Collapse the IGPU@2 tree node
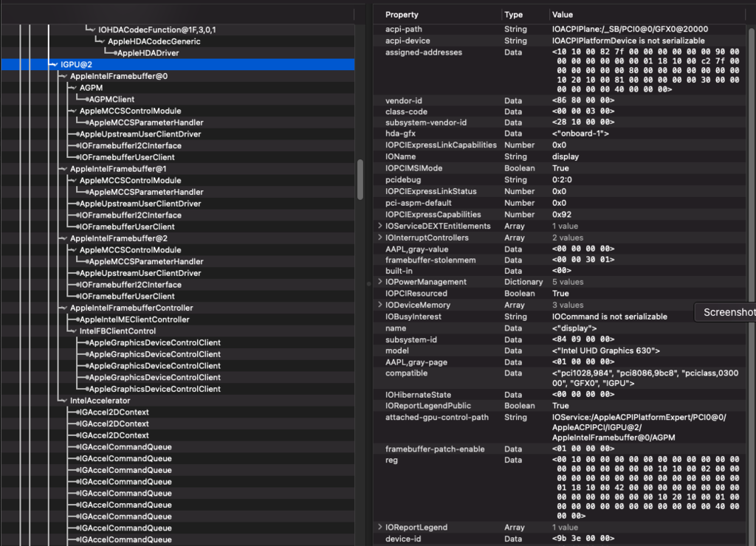Image resolution: width=756 pixels, height=546 pixels. click(54, 65)
